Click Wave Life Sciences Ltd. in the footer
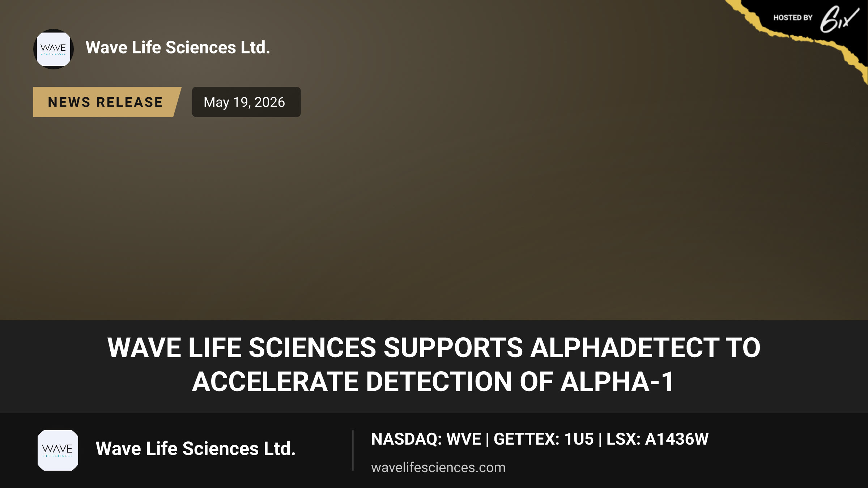 (196, 449)
